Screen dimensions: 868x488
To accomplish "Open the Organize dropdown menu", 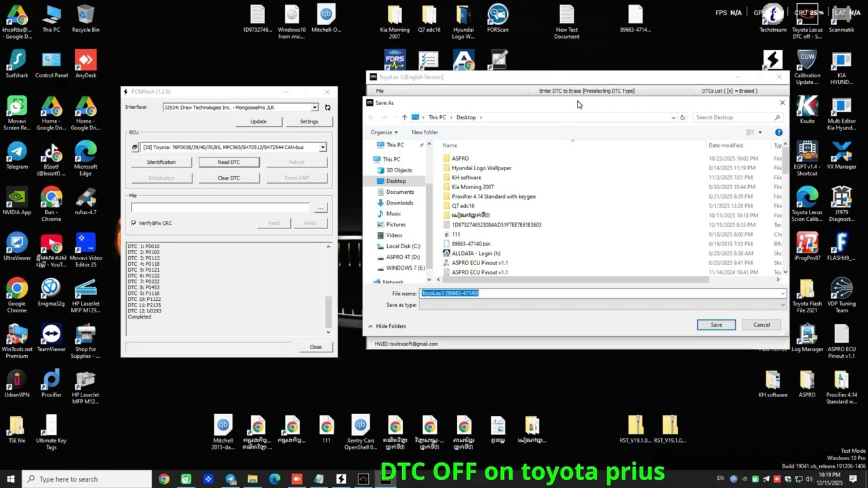I will tap(384, 132).
